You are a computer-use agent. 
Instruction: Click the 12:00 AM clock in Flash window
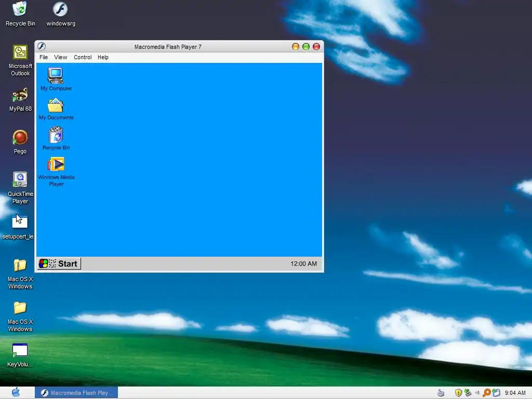pyautogui.click(x=303, y=263)
